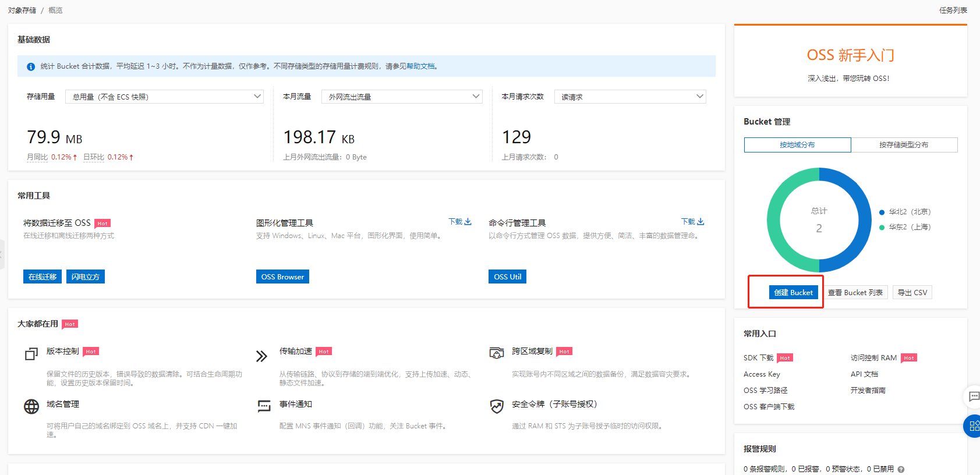The height and width of the screenshot is (475, 980).
Task: Expand the left collapsed sidebar handle
Action: (x=2, y=254)
